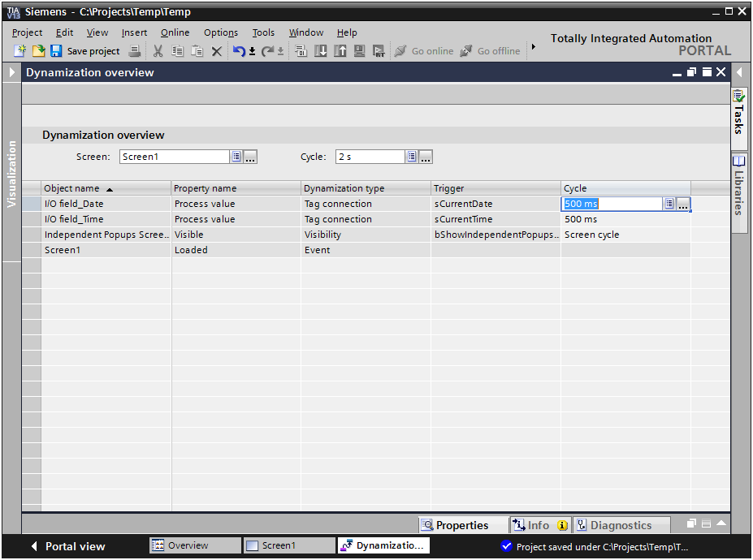
Task: Collapse the right task card panel arrow
Action: tap(739, 72)
